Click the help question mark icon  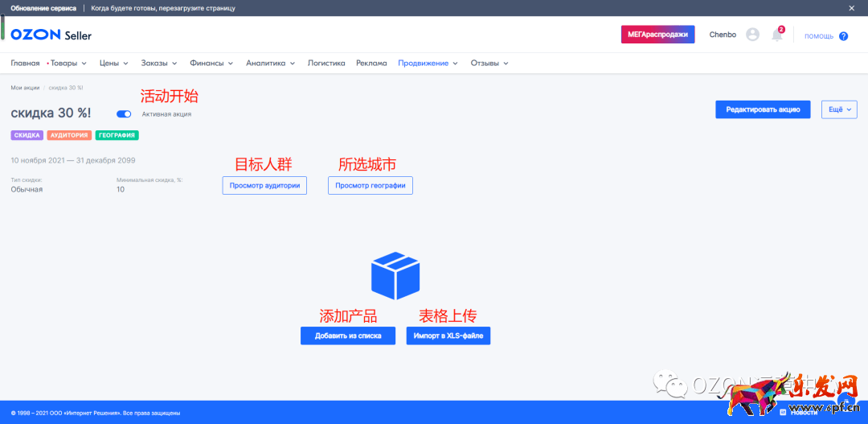843,36
